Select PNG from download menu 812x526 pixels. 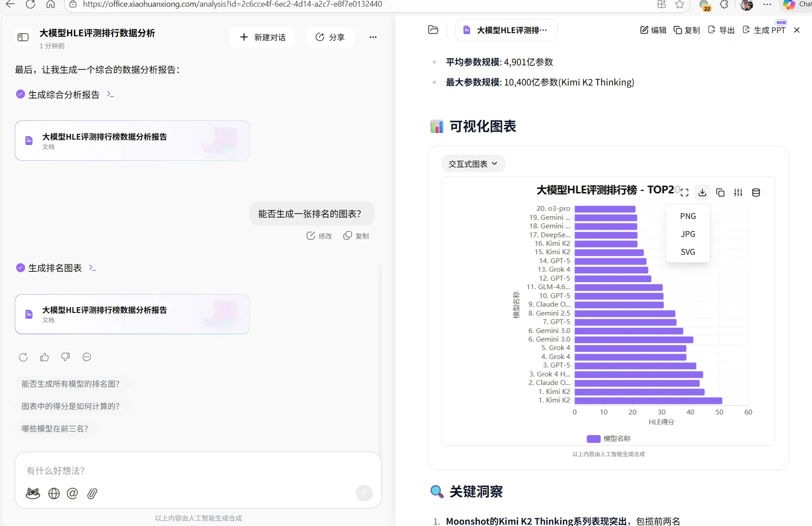tap(688, 216)
